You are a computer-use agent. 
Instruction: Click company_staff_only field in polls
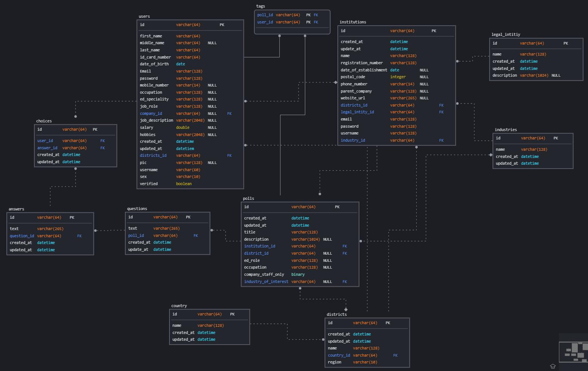click(x=300, y=275)
